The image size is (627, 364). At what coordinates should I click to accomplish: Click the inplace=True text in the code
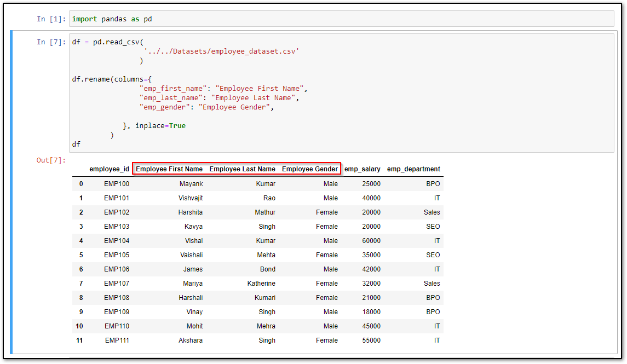pos(160,125)
